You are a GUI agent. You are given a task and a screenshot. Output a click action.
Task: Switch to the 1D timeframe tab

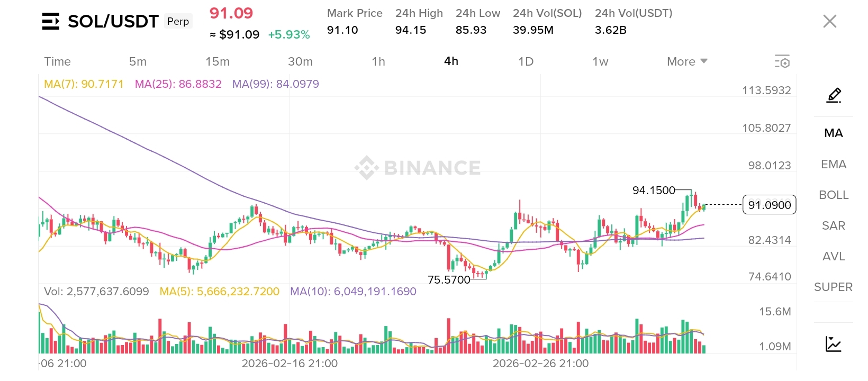526,61
